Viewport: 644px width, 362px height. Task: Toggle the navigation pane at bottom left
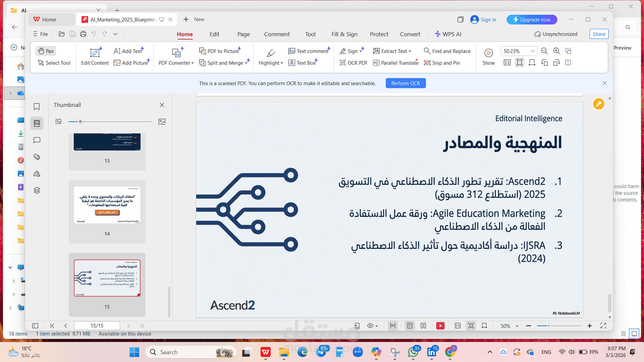point(35,326)
